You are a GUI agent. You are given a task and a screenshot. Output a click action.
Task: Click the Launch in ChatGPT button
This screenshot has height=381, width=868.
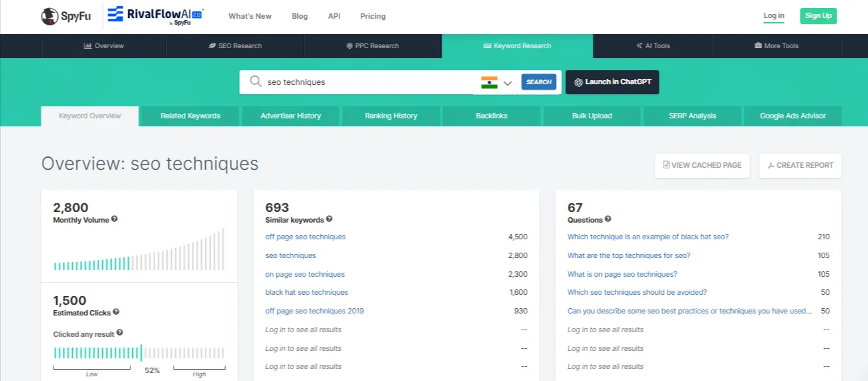(x=612, y=82)
